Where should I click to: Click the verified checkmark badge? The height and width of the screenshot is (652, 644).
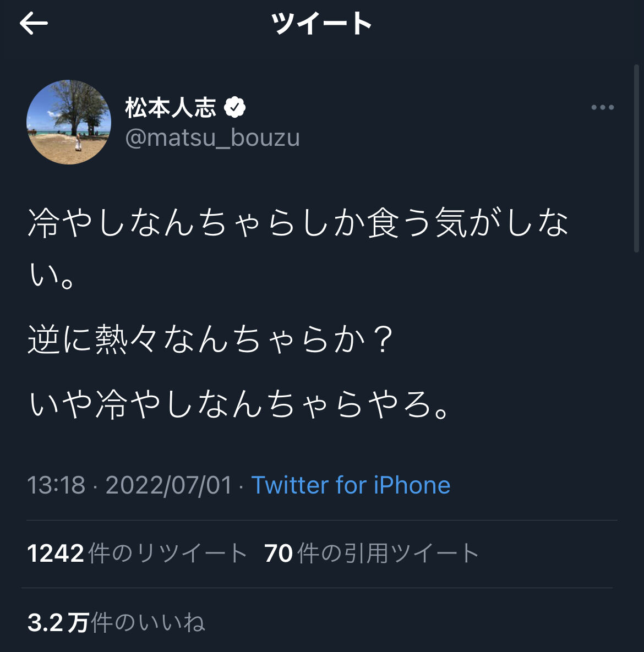pos(235,107)
